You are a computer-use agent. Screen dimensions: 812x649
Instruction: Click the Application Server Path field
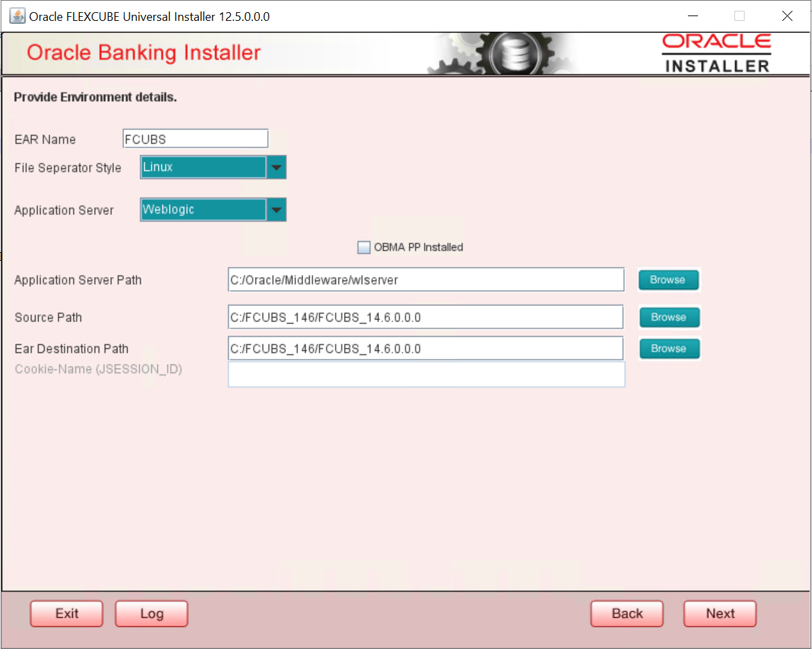426,280
